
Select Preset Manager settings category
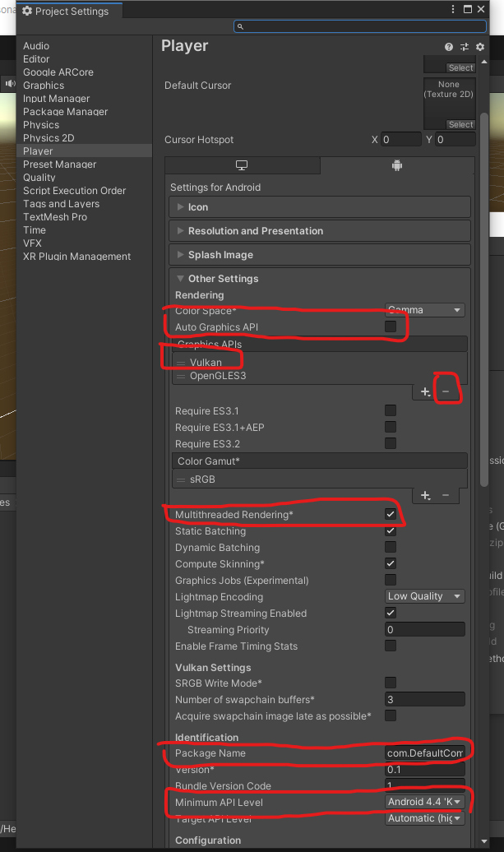click(60, 164)
